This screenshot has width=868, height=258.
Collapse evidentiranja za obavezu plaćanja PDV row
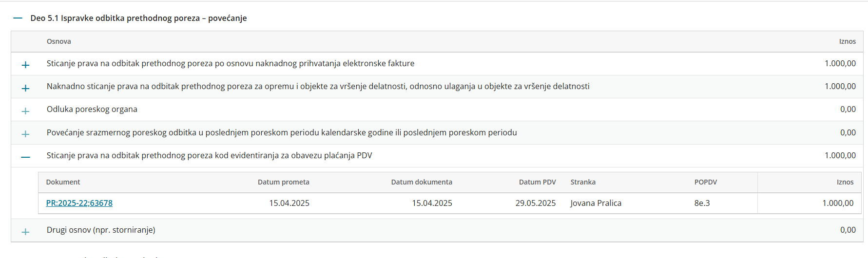pos(26,156)
